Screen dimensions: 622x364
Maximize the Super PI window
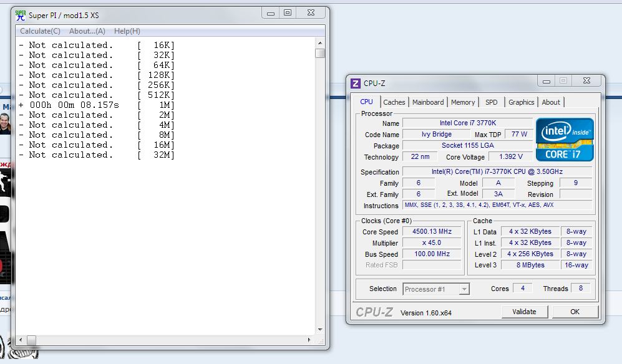287,12
